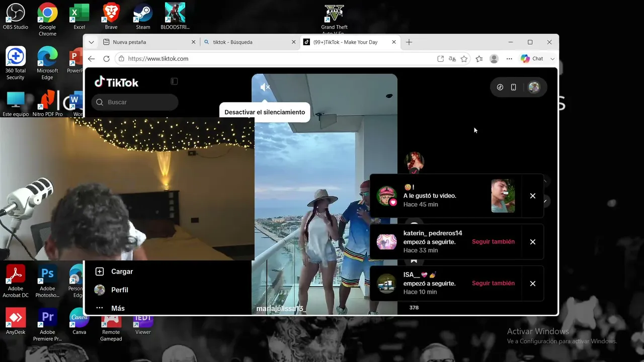
Task: Open the Nitro PDF Pro desktop shortcut
Action: coord(47,104)
